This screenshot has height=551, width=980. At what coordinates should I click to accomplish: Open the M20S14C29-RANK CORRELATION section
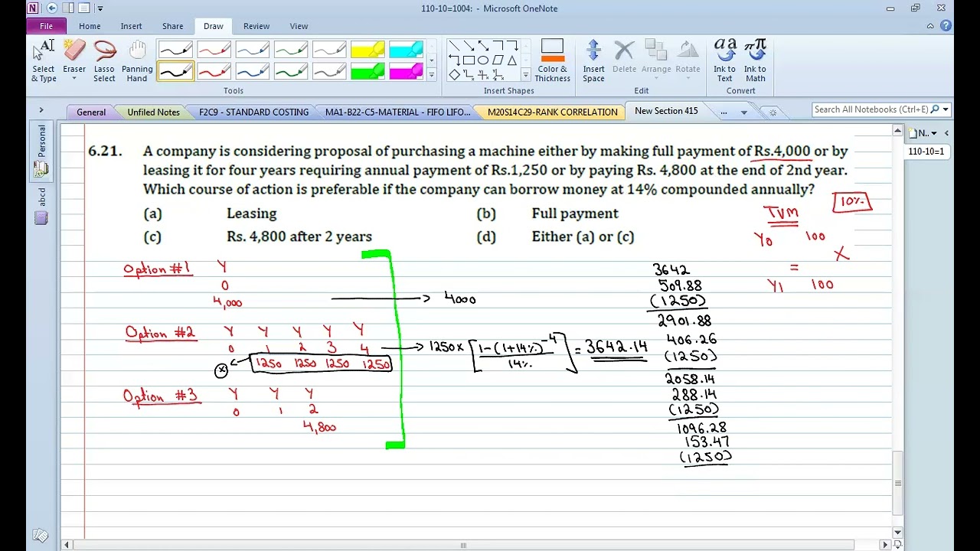coord(552,112)
